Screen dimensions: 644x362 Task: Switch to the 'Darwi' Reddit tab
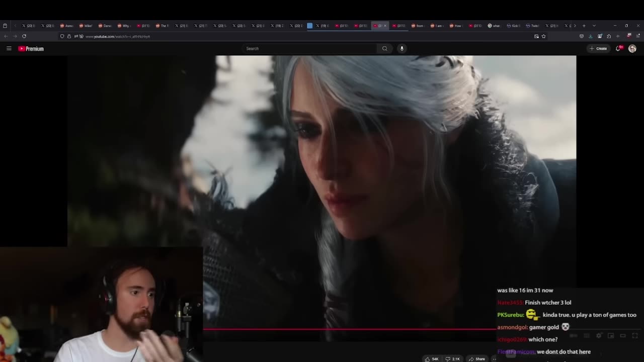point(105,26)
